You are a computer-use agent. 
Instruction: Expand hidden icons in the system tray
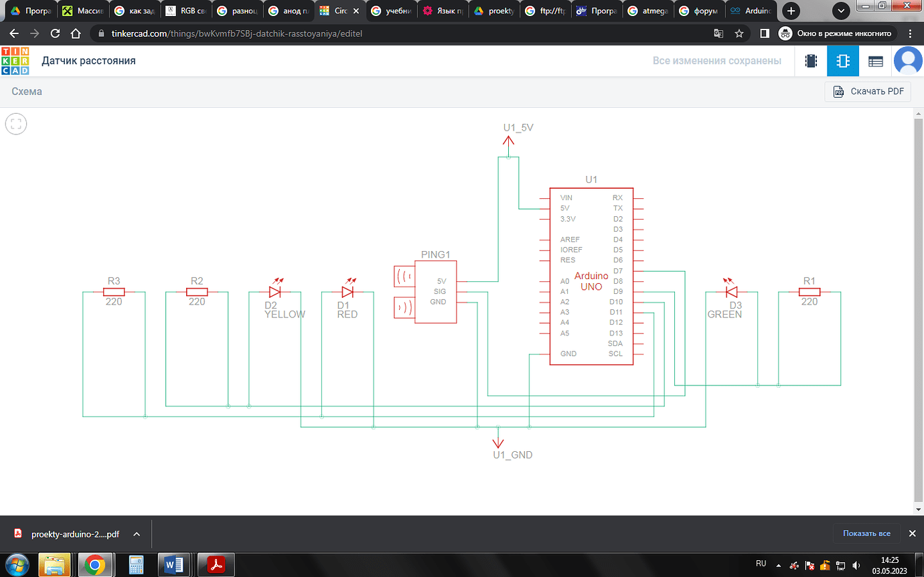tap(779, 565)
